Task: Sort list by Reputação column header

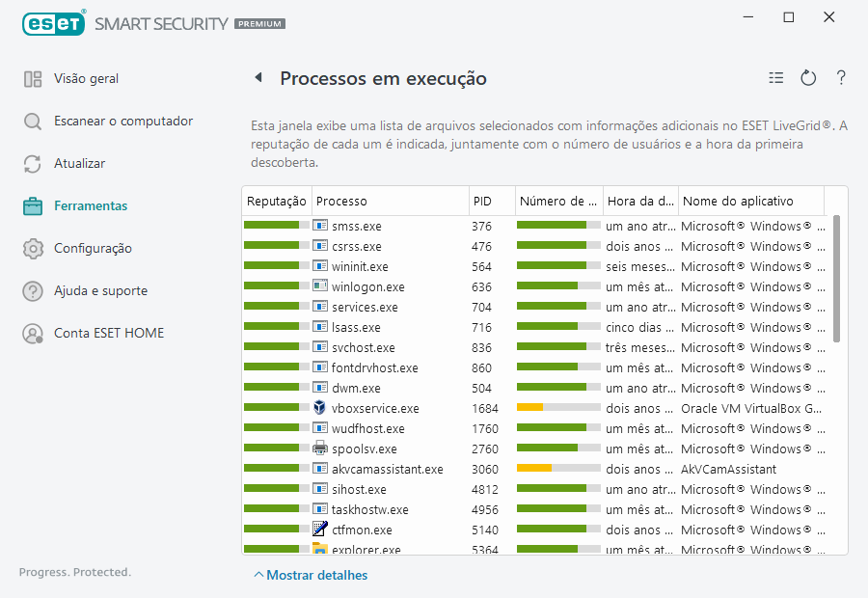Action: pyautogui.click(x=276, y=202)
